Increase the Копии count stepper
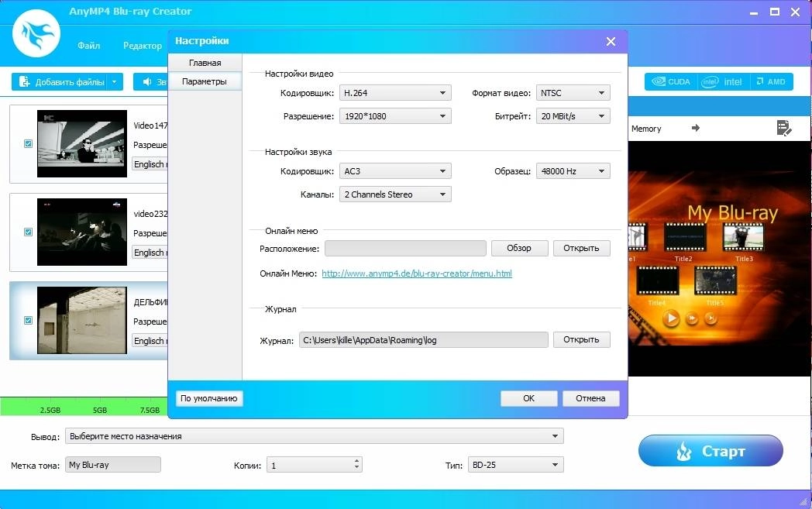The image size is (812, 509). [357, 461]
